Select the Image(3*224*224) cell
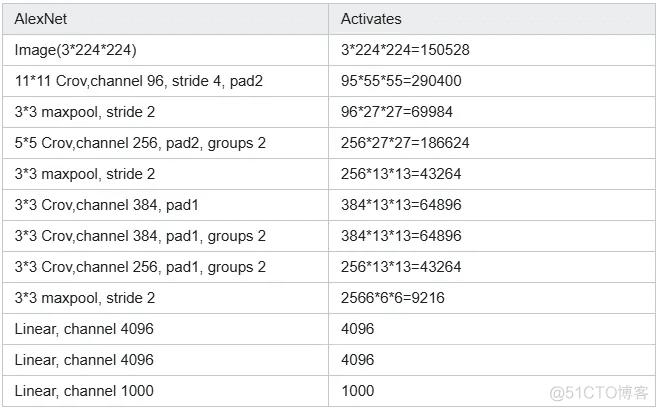The width and height of the screenshot is (658, 411). tap(165, 50)
